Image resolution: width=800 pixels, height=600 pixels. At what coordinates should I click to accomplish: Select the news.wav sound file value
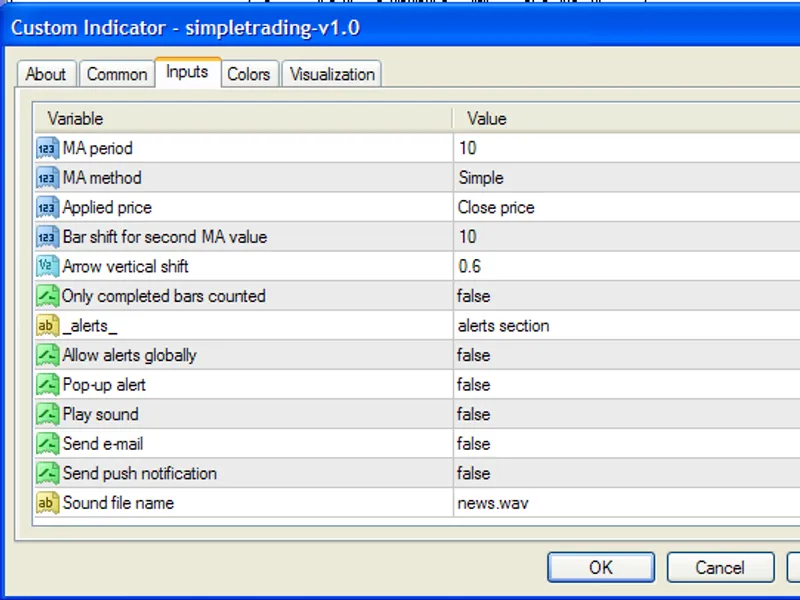pos(627,503)
